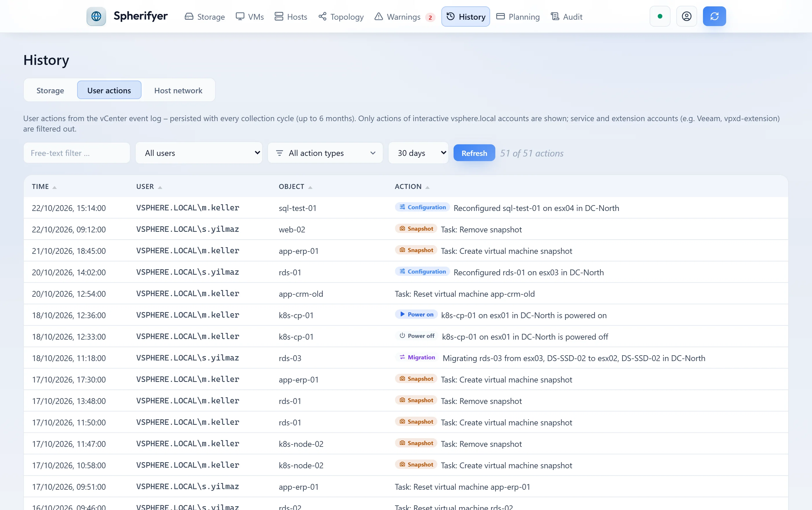This screenshot has width=812, height=510.
Task: Click action text Task: Reset virtual machine app-erp-01
Action: (x=462, y=487)
